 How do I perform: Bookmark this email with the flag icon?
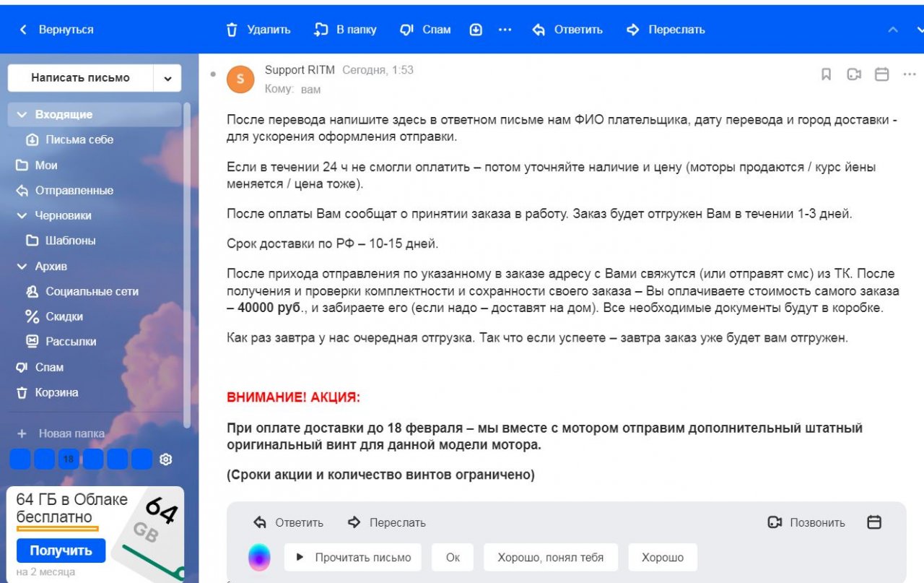pos(827,74)
